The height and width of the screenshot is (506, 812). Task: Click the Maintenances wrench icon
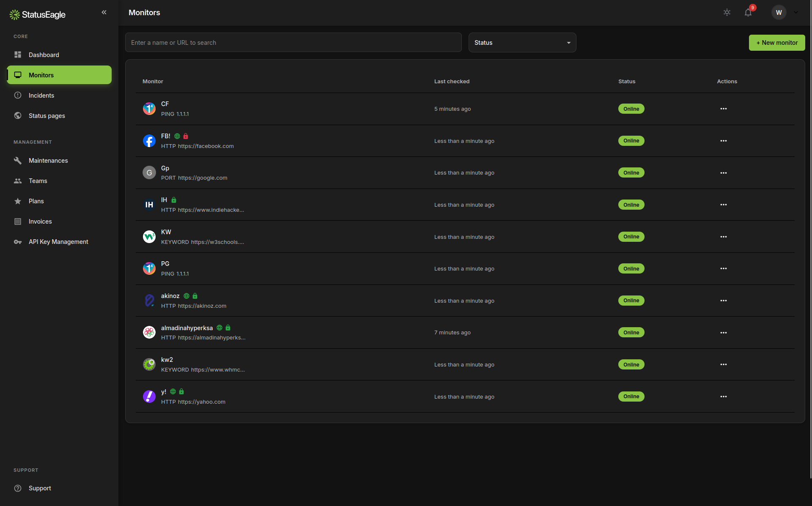pos(18,160)
